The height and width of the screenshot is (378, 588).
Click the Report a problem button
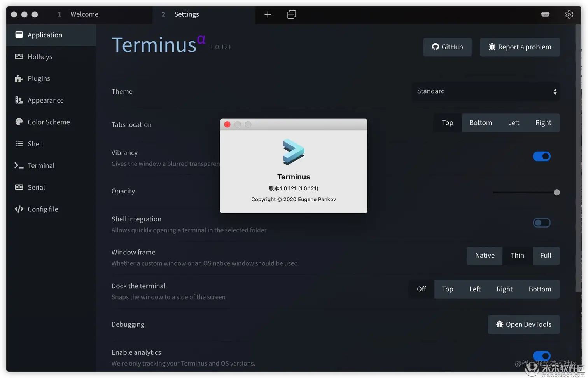[x=520, y=47]
